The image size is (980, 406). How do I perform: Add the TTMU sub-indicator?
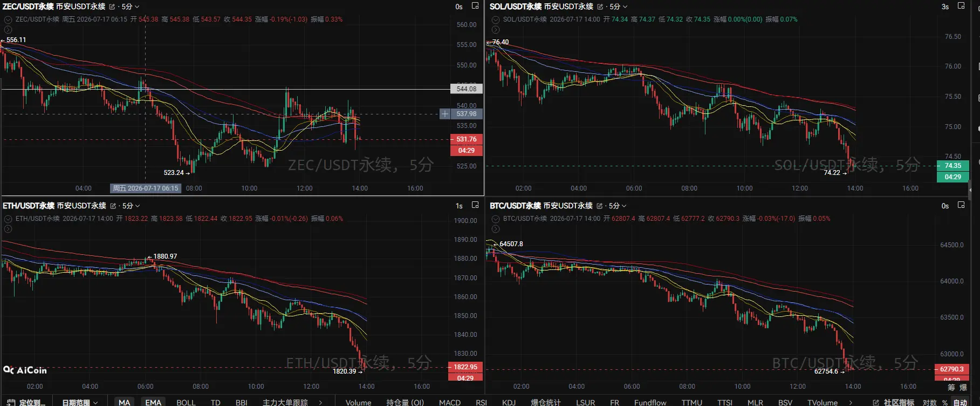[x=691, y=402]
